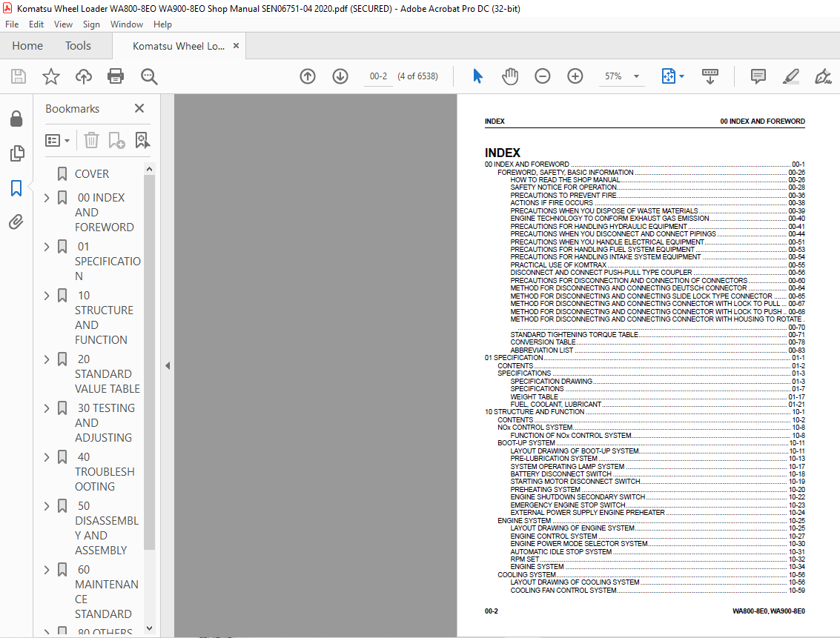This screenshot has width=840, height=638.
Task: Expand the 40 TROUBLESHOOTING bookmark
Action: (x=47, y=458)
